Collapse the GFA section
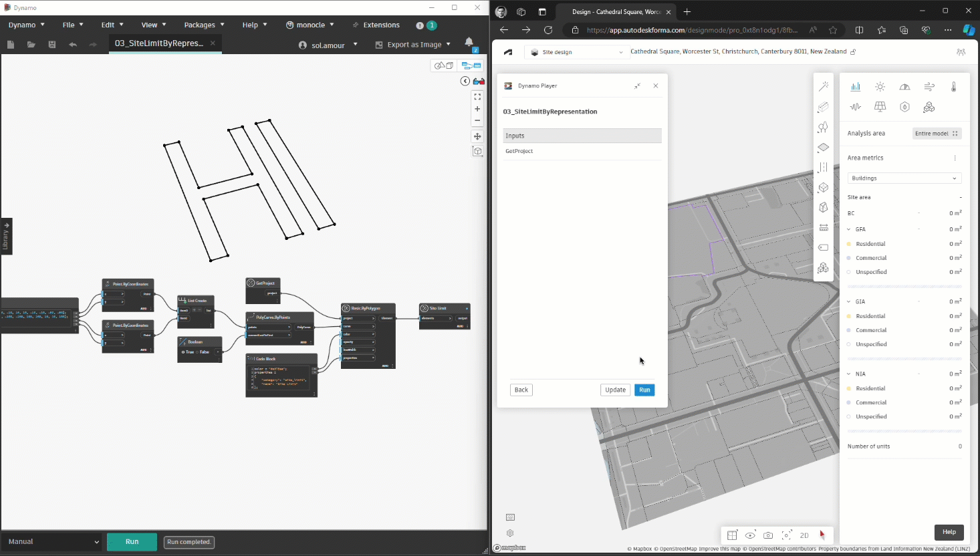Screen dimensions: 980x556 (849, 229)
